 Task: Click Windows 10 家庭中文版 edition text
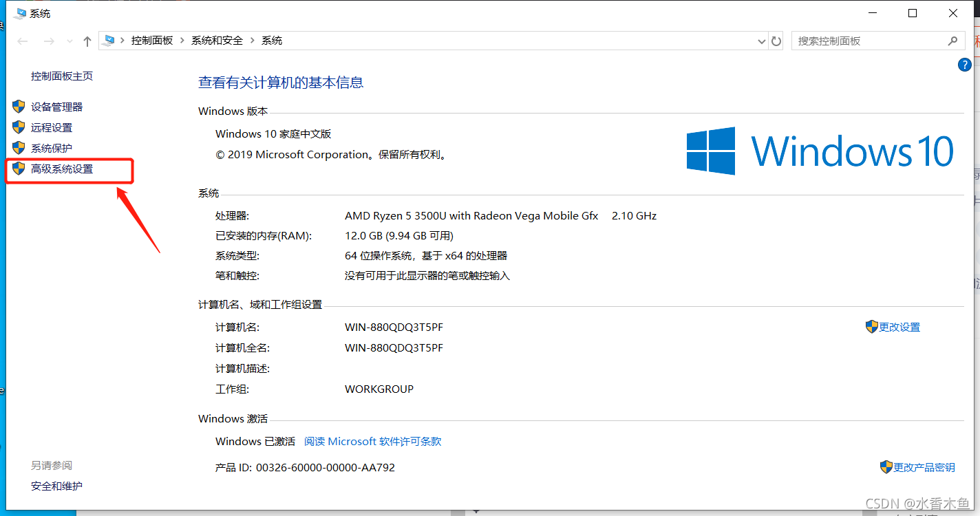click(273, 134)
